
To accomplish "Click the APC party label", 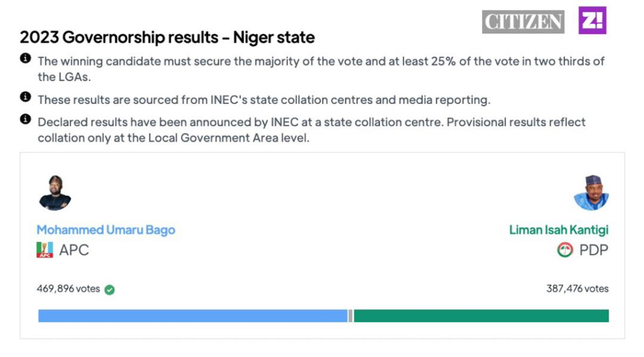I will click(74, 250).
